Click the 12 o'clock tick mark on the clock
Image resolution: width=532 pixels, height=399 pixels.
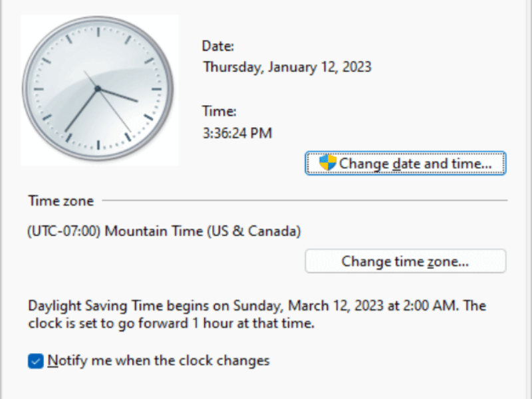pos(98,32)
